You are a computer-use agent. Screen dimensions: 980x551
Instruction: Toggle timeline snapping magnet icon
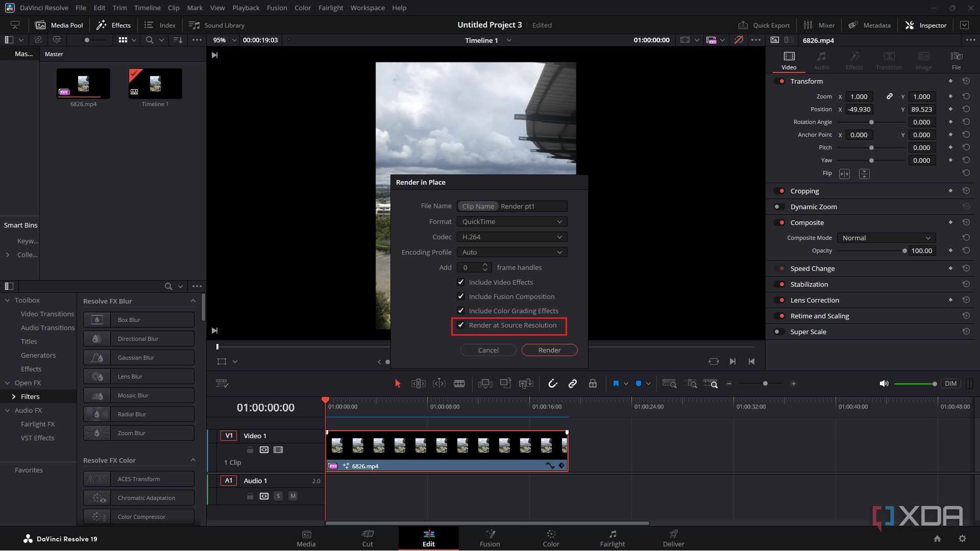552,384
